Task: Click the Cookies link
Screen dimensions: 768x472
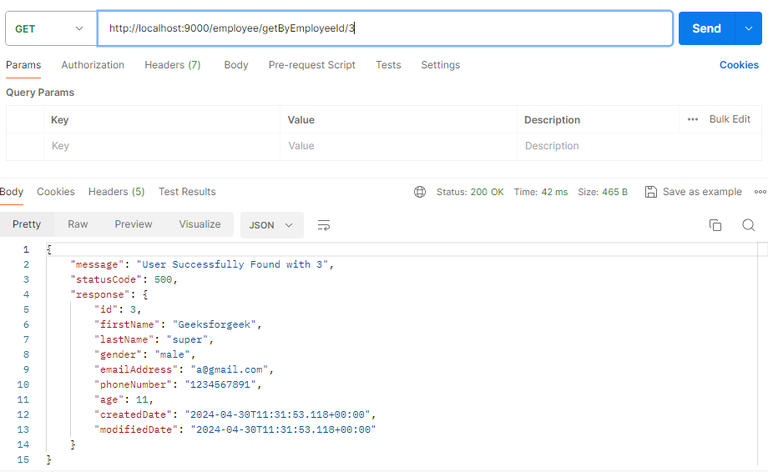Action: [739, 65]
